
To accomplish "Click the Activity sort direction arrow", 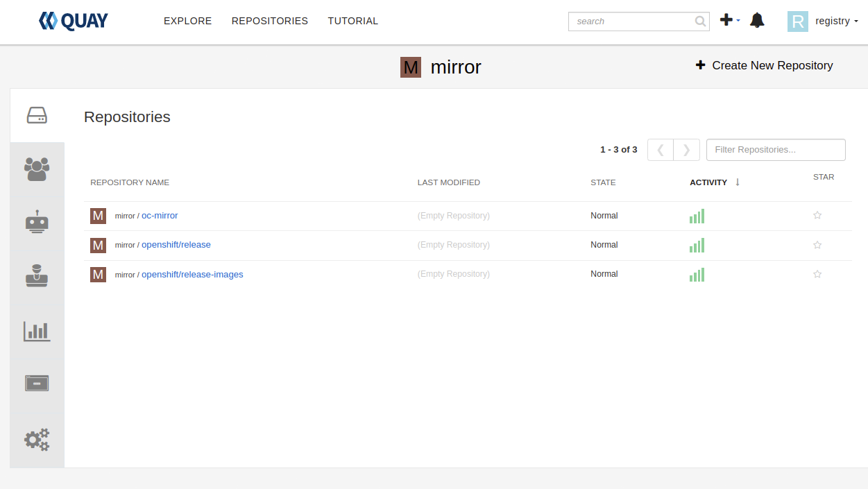I will 738,182.
